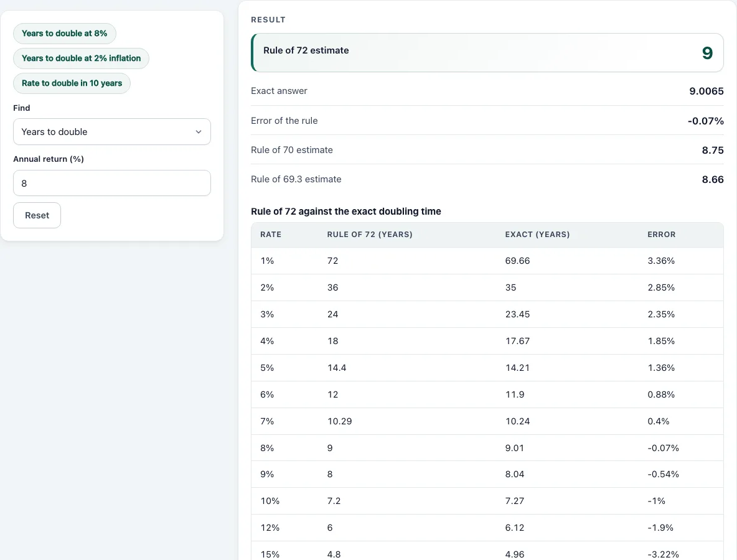737x560 pixels.
Task: Click the exact value 10.24
Action: tap(517, 421)
